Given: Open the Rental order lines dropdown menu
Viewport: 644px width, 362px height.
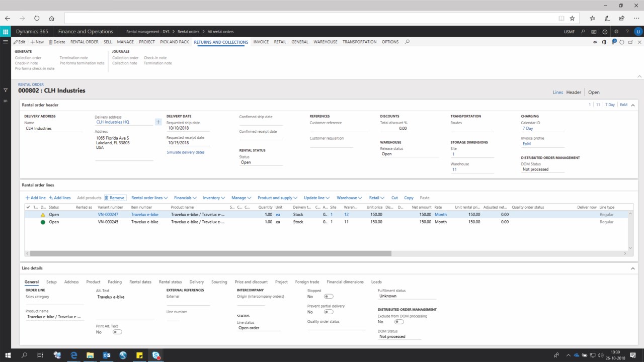Looking at the screenshot, I should click(149, 198).
